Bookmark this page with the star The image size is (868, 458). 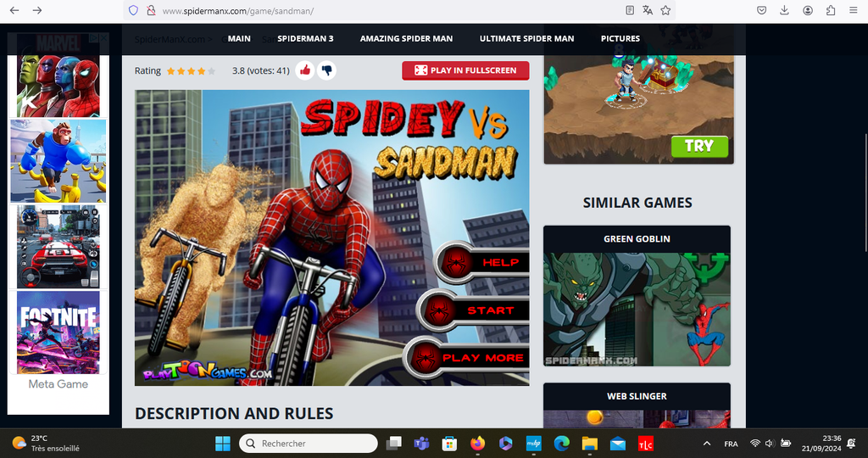click(665, 10)
